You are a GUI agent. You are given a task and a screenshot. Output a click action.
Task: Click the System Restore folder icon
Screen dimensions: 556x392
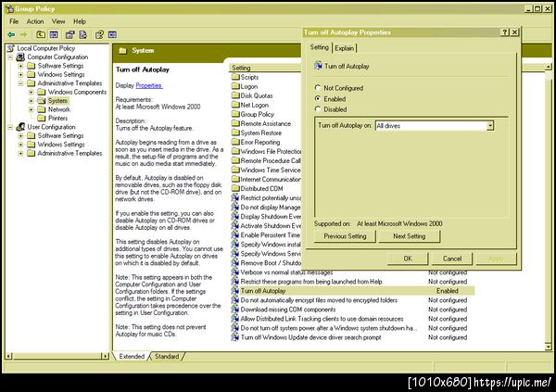pyautogui.click(x=235, y=133)
